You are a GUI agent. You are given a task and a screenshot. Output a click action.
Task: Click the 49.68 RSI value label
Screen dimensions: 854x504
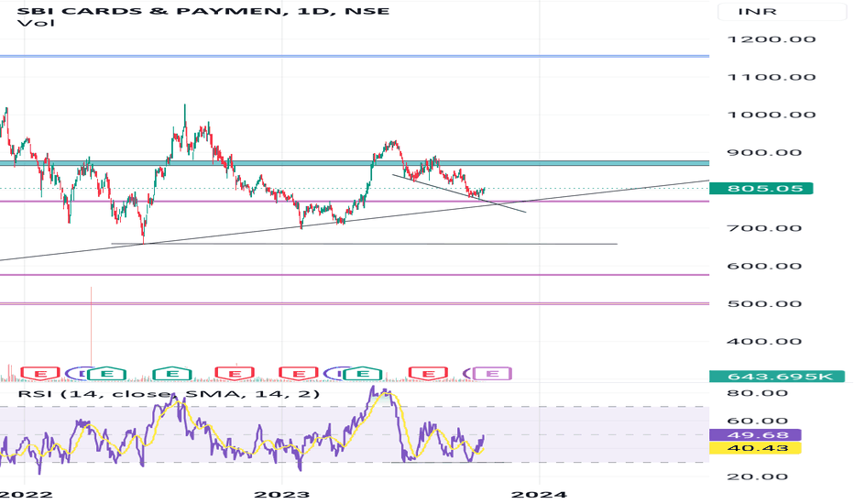pos(755,434)
